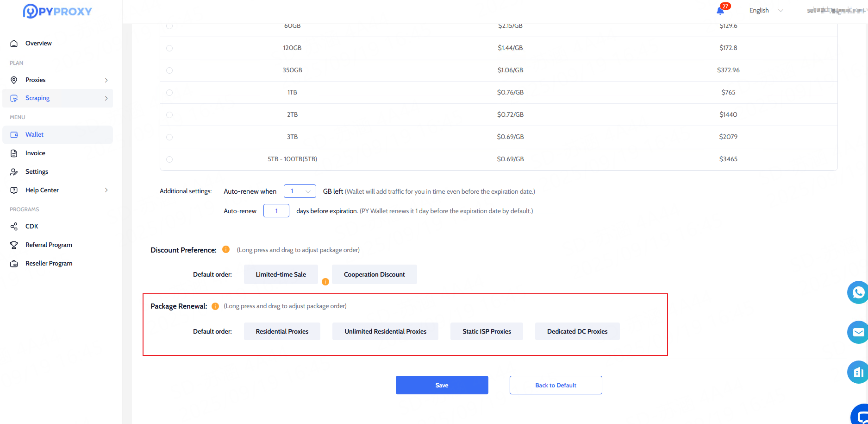
Task: Click the Overview home icon in sidebar
Action: tap(14, 43)
